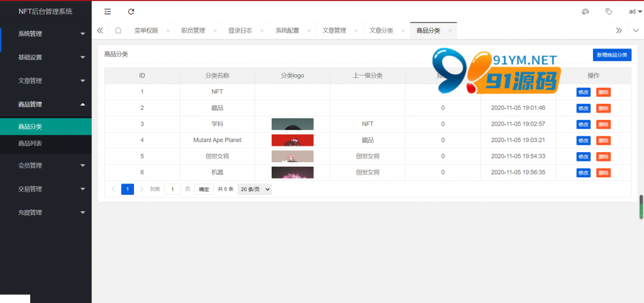The width and height of the screenshot is (644, 303).
Task: Open the theme palette icon
Action: point(586,11)
